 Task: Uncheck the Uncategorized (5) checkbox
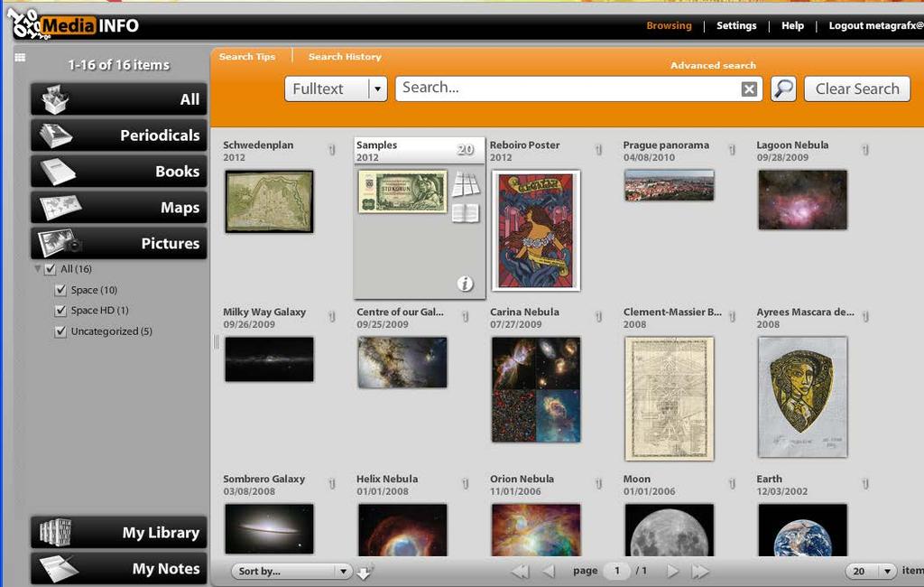coord(60,331)
